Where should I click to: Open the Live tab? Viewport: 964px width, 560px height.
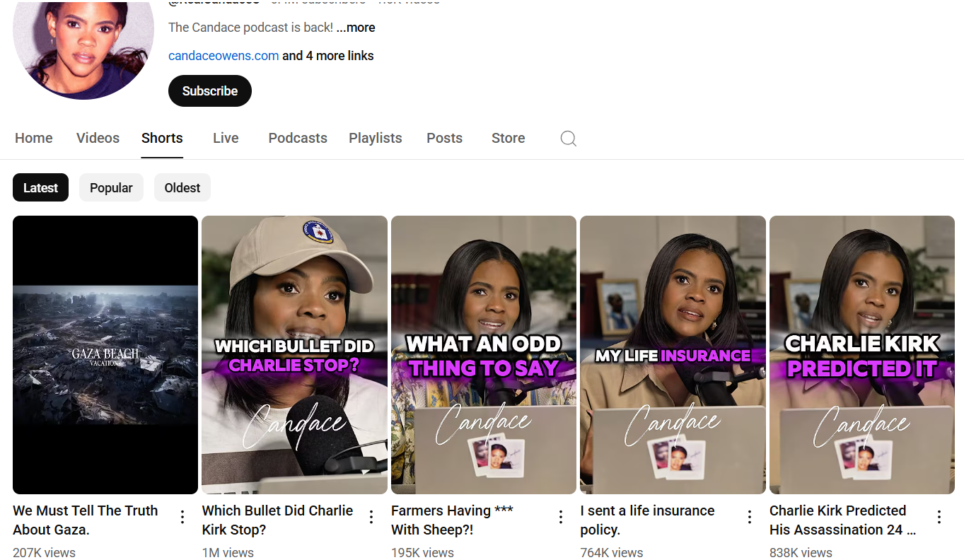pos(226,138)
